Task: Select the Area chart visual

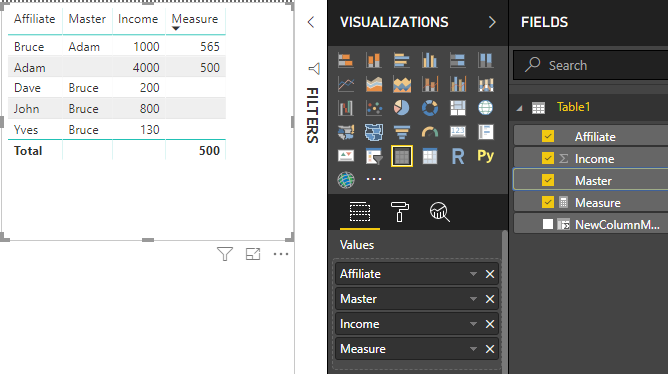Action: (x=374, y=84)
